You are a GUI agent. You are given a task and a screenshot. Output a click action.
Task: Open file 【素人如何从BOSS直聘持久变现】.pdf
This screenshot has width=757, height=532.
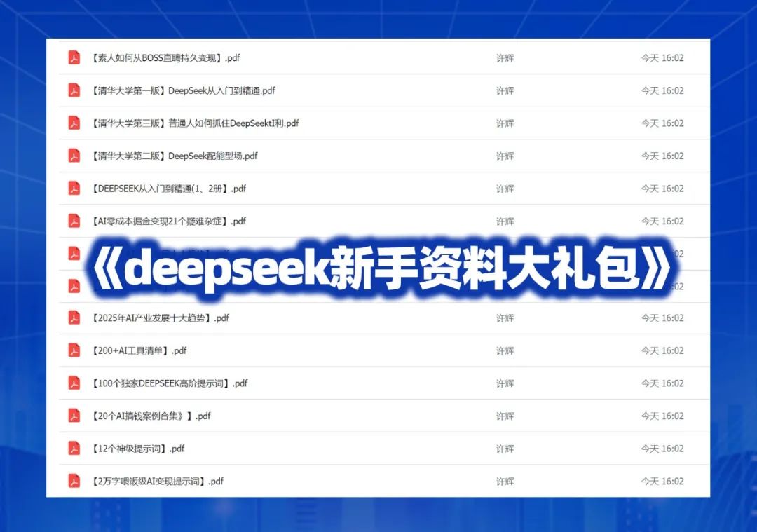click(165, 58)
